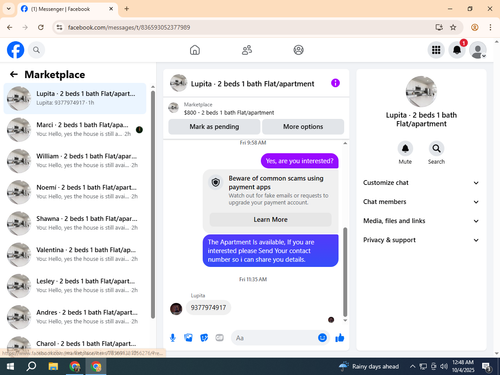The height and width of the screenshot is (375, 500).
Task: Click the conversation list scrollbar
Action: tap(153, 204)
